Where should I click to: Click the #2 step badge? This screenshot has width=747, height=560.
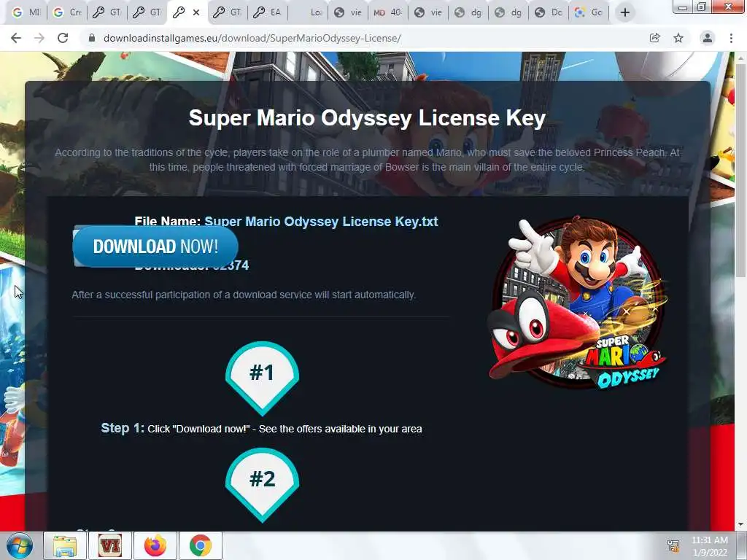click(262, 484)
